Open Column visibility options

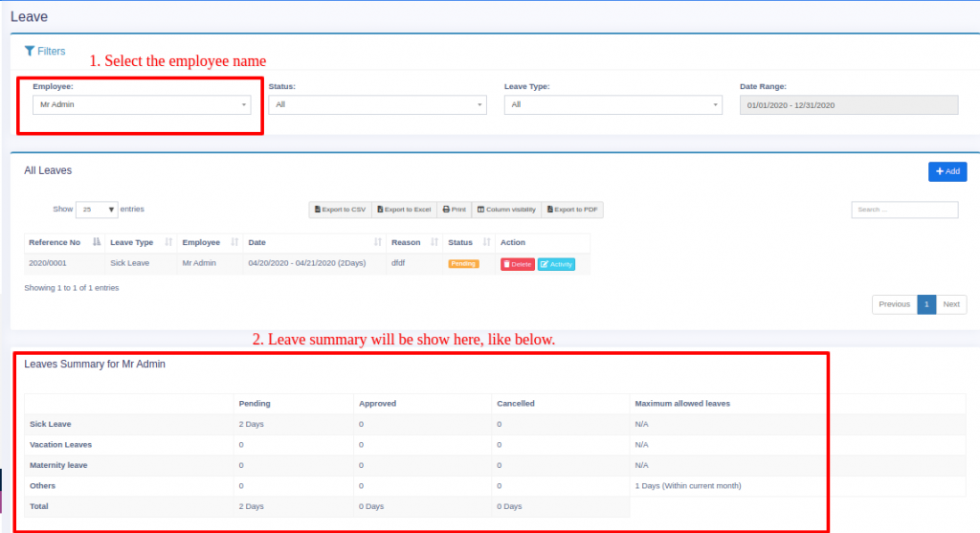click(x=506, y=210)
